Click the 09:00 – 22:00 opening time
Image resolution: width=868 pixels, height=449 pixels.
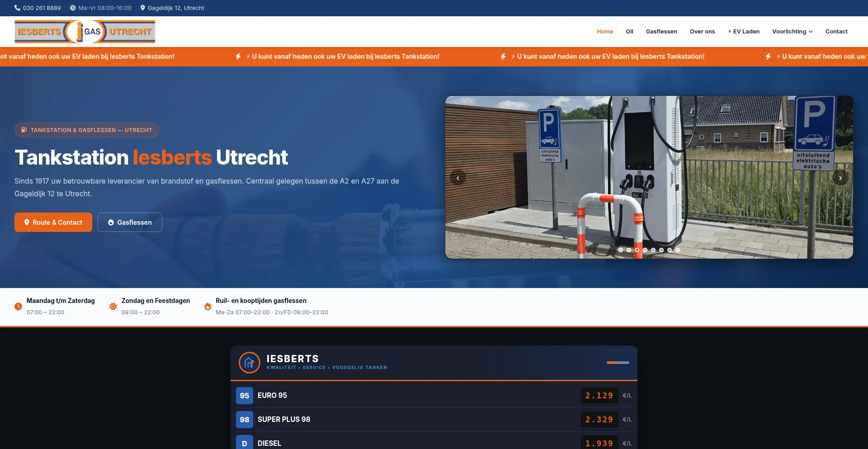click(x=141, y=312)
